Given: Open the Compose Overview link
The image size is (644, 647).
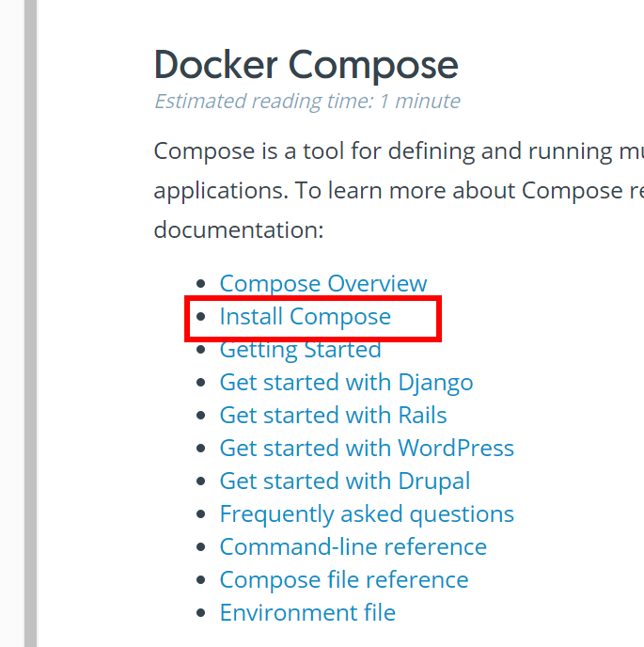Looking at the screenshot, I should pos(323,283).
